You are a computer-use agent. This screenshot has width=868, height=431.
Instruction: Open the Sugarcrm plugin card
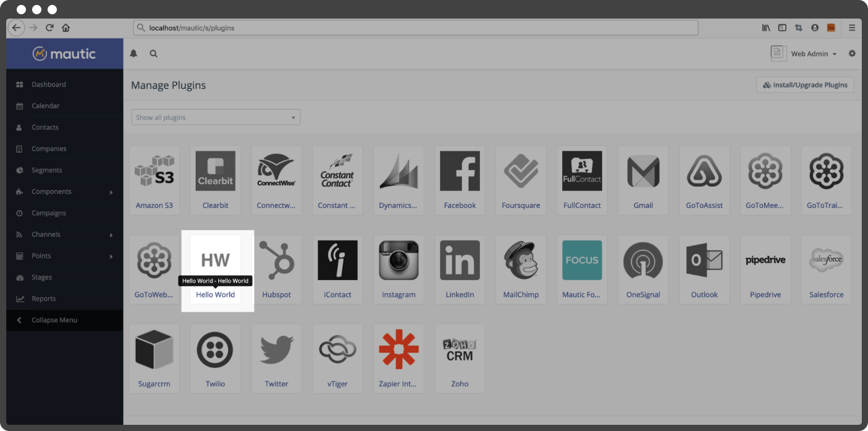(154, 358)
